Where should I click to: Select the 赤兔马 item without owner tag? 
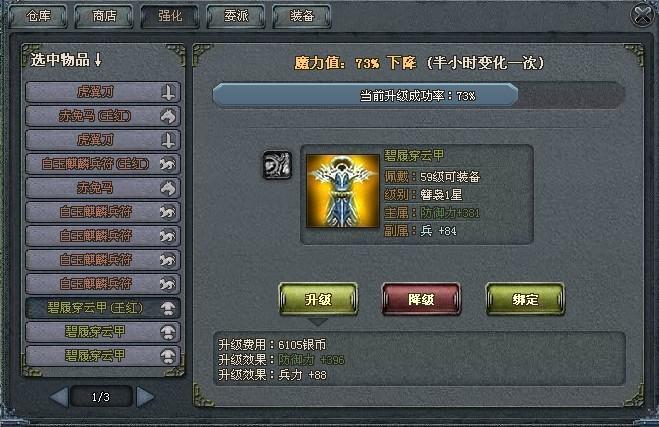tap(103, 188)
